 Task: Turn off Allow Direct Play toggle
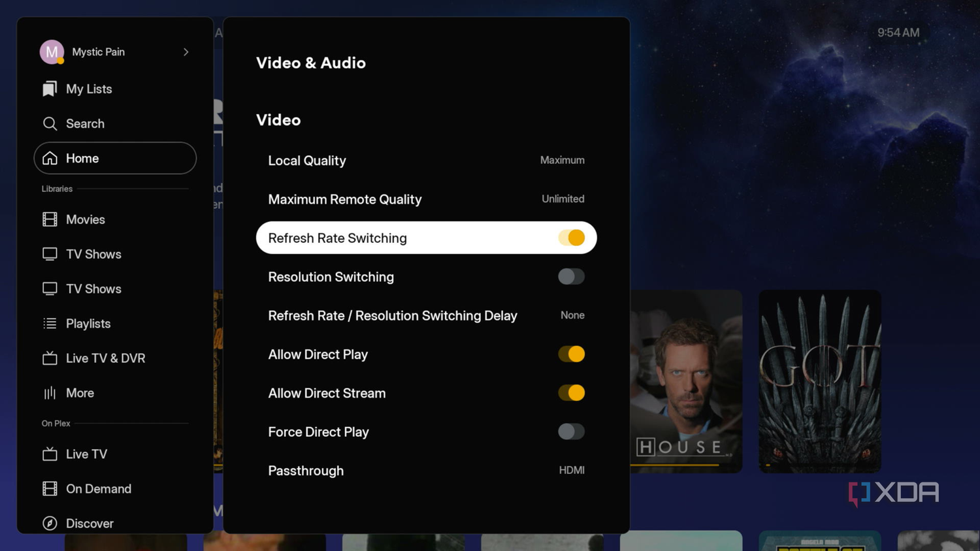571,354
